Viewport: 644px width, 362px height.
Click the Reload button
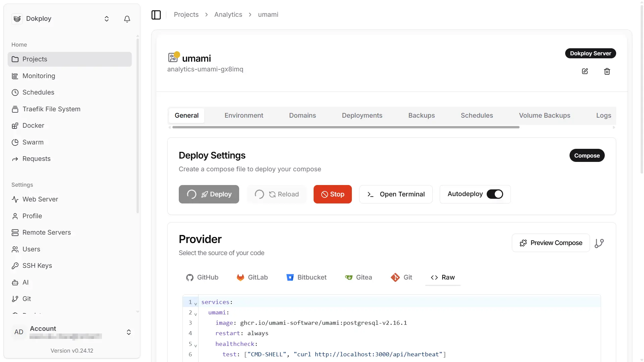[x=277, y=194]
